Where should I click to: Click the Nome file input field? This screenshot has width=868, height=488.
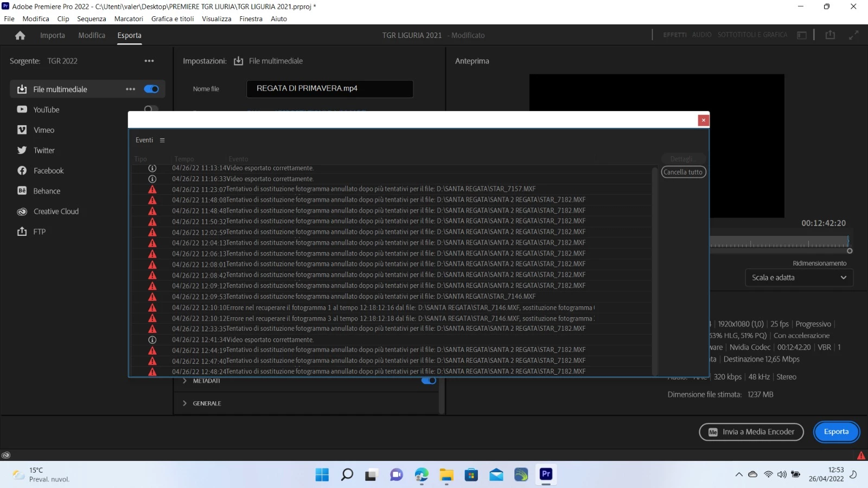pos(330,88)
